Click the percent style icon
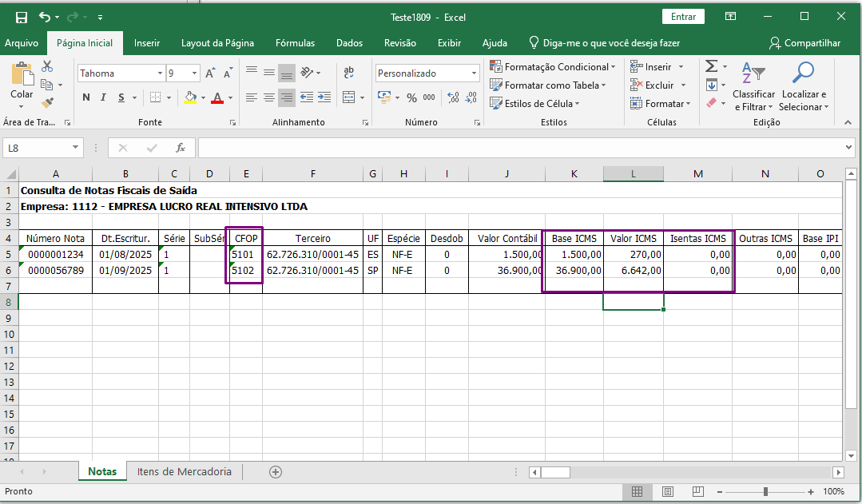This screenshot has height=504, width=862. 411,97
